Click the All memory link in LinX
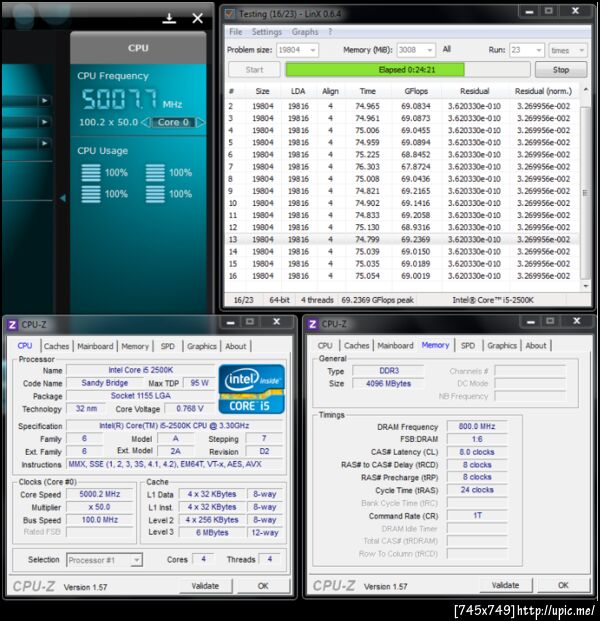600x621 pixels. pyautogui.click(x=447, y=49)
